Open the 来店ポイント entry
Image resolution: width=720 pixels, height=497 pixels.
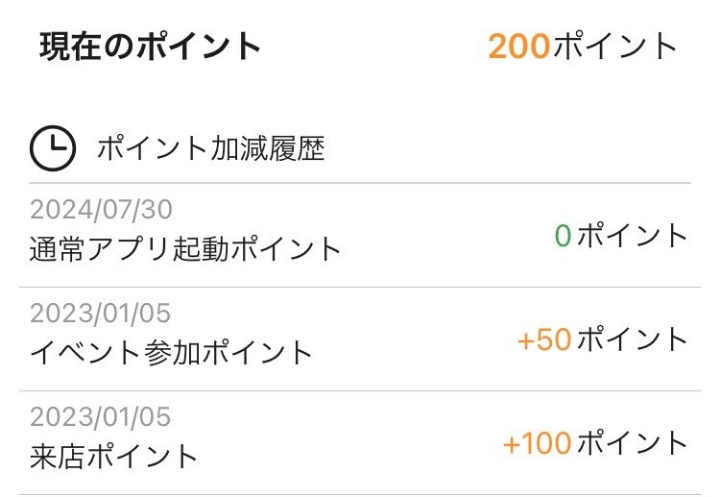114,456
